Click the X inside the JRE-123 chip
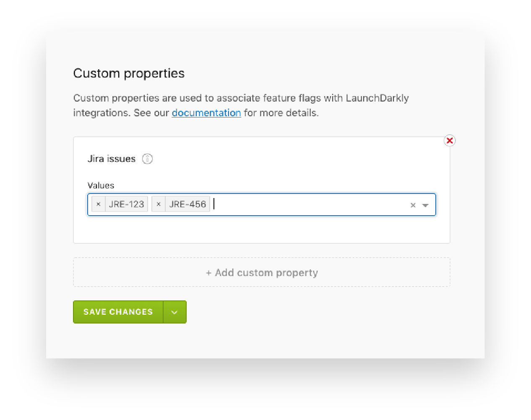Image resolution: width=531 pixels, height=420 pixels. [98, 204]
